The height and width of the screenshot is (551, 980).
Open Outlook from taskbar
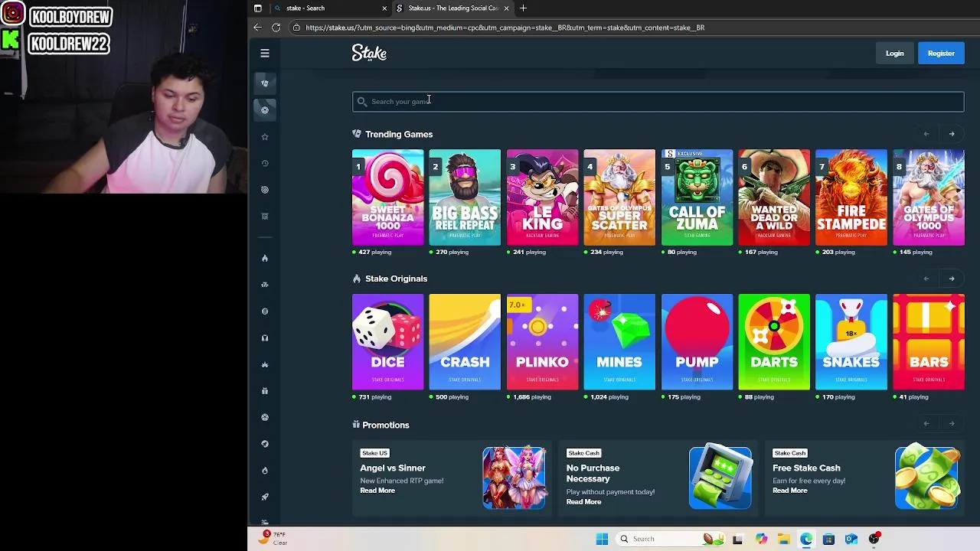851,539
